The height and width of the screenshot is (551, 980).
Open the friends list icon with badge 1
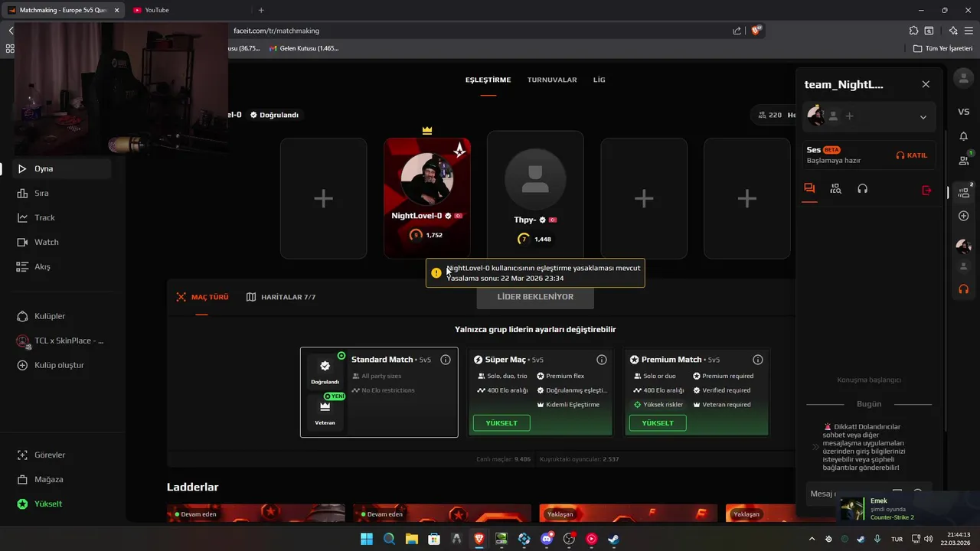click(965, 160)
